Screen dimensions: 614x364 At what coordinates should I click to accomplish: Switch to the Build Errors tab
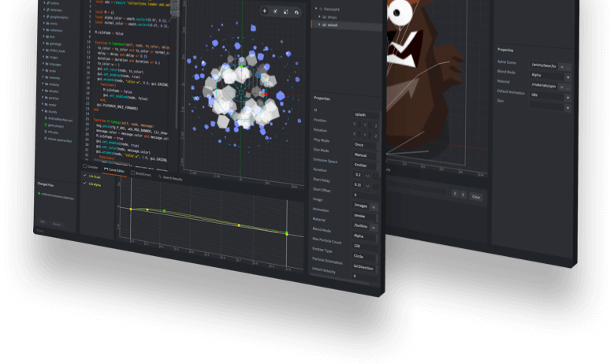tap(141, 174)
